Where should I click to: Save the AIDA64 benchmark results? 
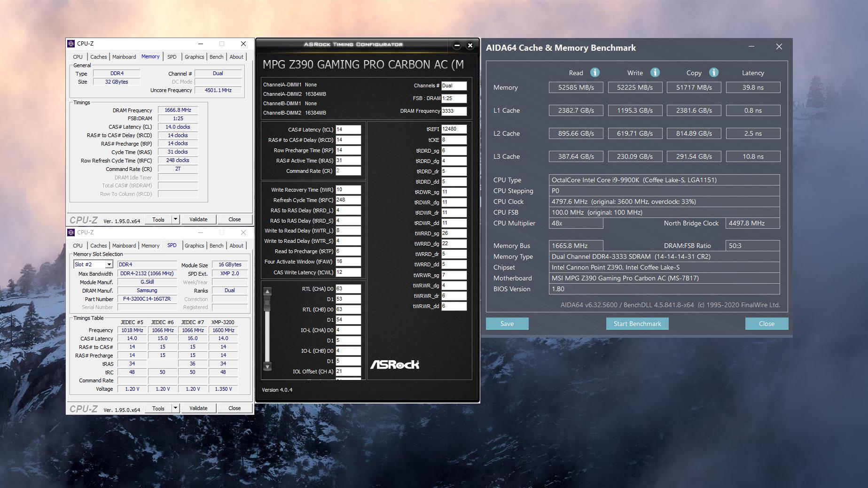coord(507,324)
